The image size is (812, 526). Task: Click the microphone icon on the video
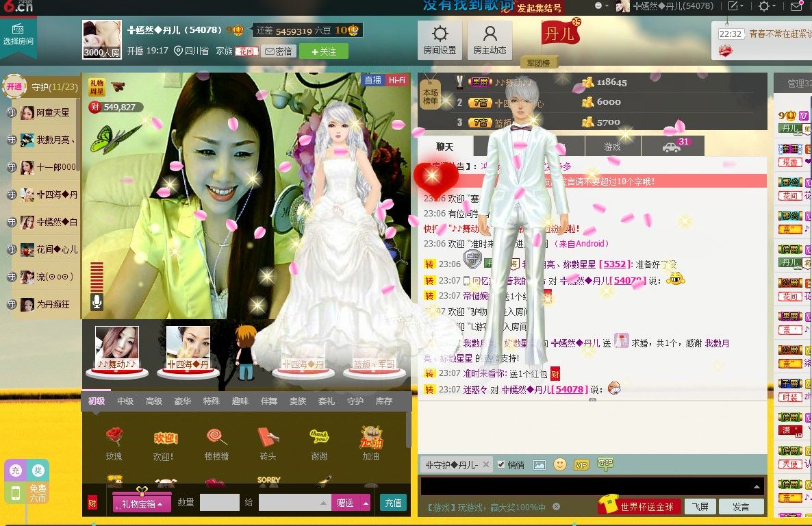pos(97,301)
